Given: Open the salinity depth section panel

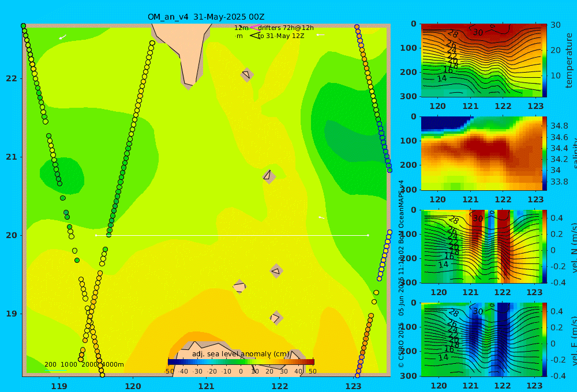Looking at the screenshot, I should coord(481,153).
